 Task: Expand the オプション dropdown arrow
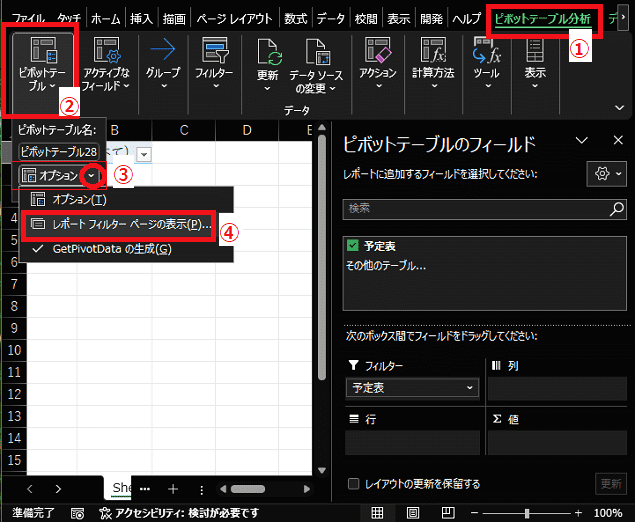(x=92, y=175)
